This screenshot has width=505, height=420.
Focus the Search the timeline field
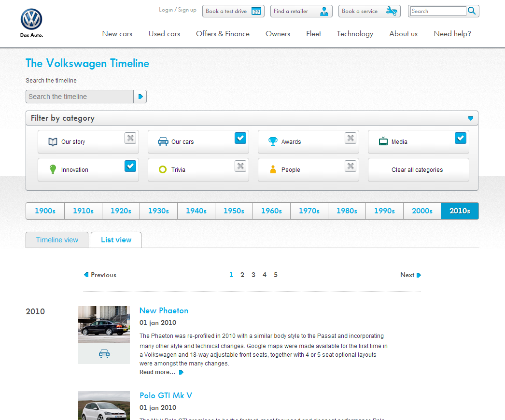(x=80, y=97)
